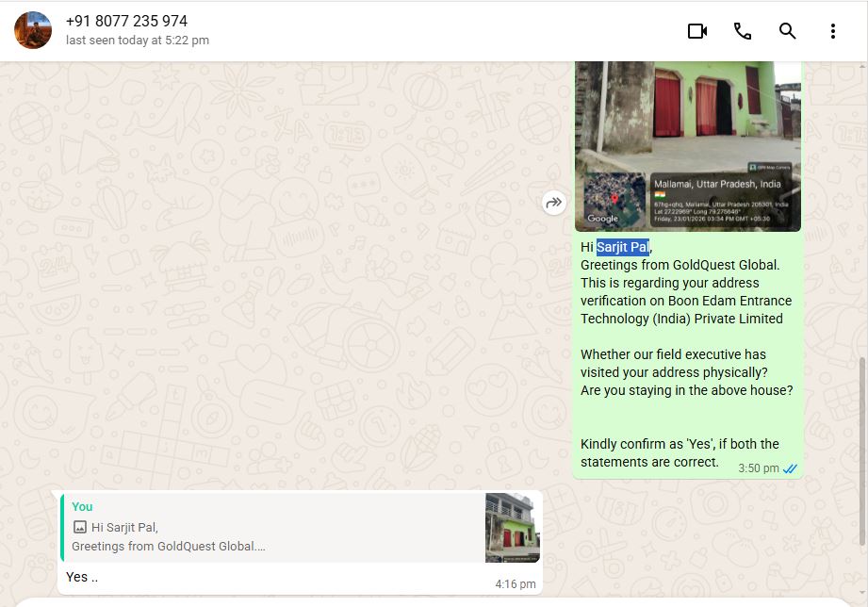Click the house thumbnail in quoted reply
This screenshot has width=868, height=607.
point(513,528)
